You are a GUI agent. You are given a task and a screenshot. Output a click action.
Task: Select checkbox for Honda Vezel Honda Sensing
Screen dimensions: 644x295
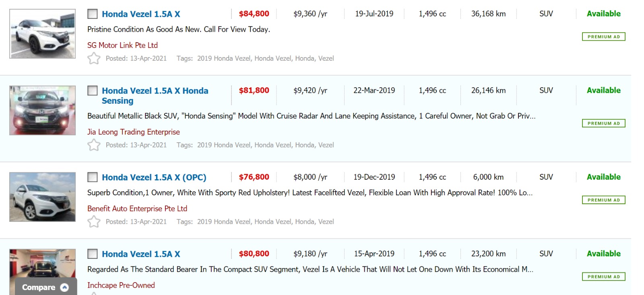[x=93, y=91]
